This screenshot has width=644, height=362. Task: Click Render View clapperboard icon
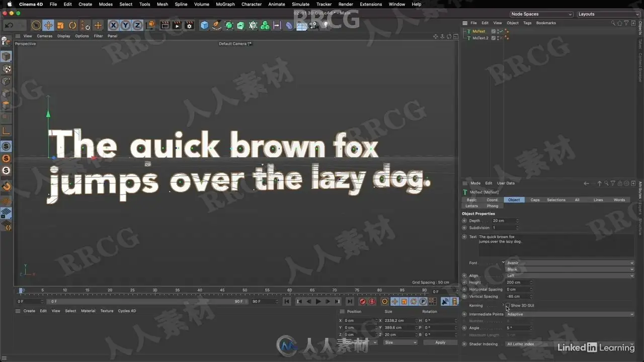point(165,25)
